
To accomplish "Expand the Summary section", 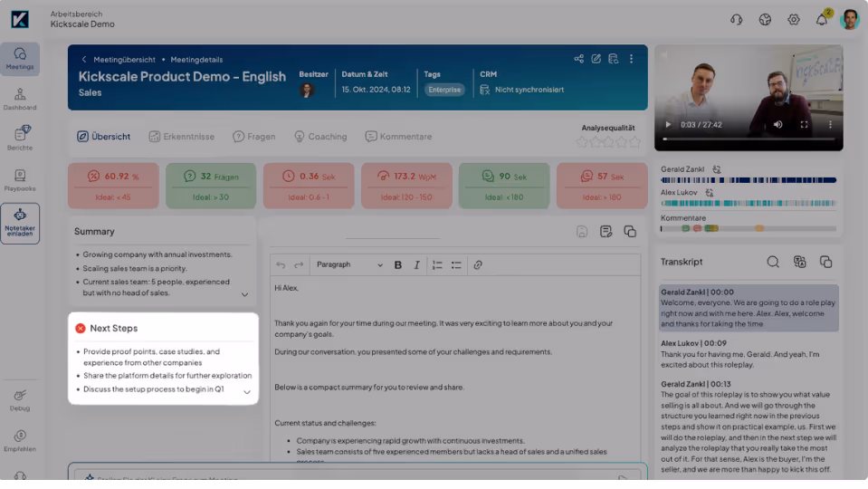I will pos(244,294).
